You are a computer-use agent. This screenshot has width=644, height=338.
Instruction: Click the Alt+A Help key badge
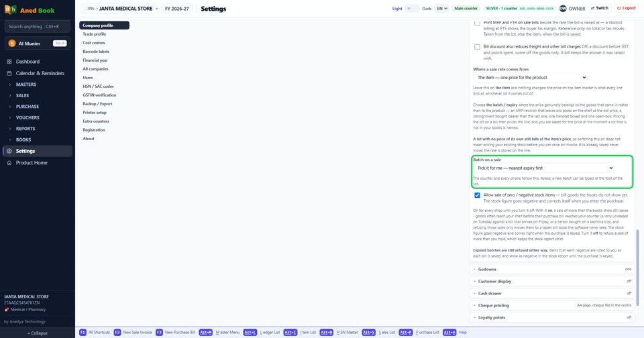click(x=449, y=332)
